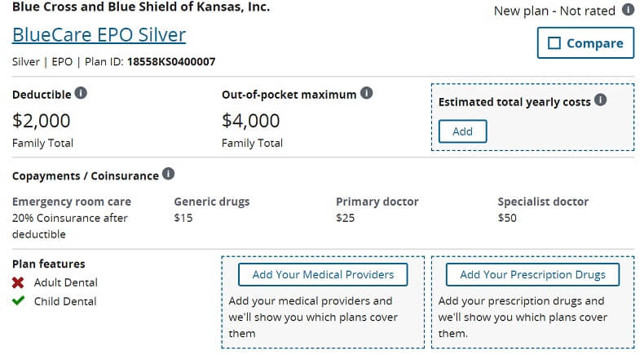Open info icon for Estimated total yearly costs
Image resolution: width=644 pixels, height=355 pixels.
(600, 100)
